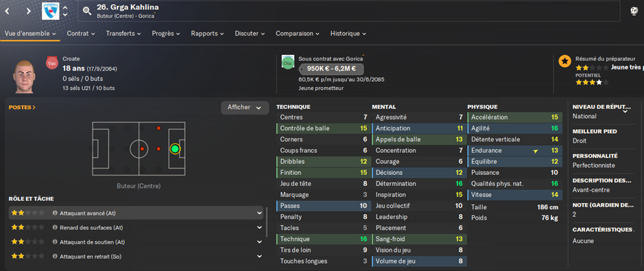Click info icon beside Renard des surfaces
Image resolution: width=644 pixels, height=271 pixels.
click(55, 228)
